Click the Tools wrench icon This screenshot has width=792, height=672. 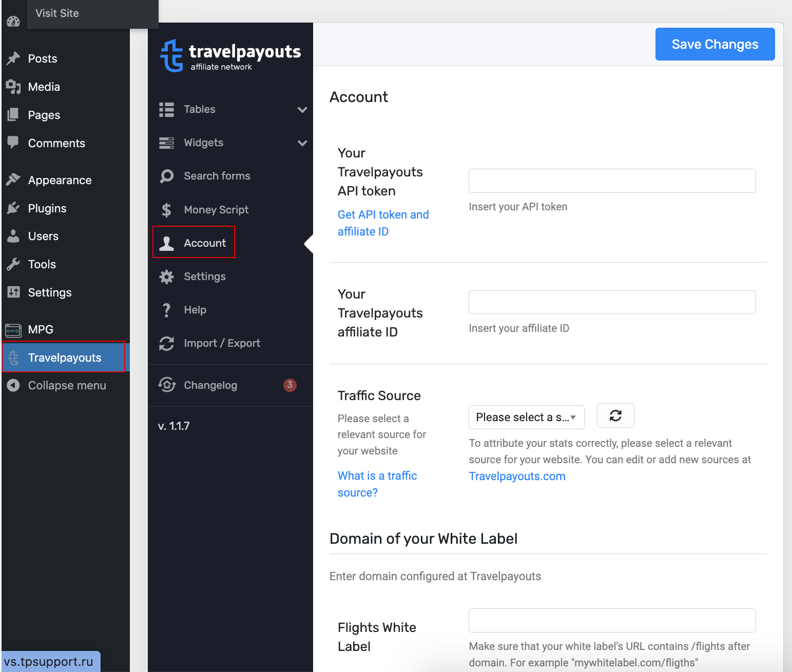point(13,264)
